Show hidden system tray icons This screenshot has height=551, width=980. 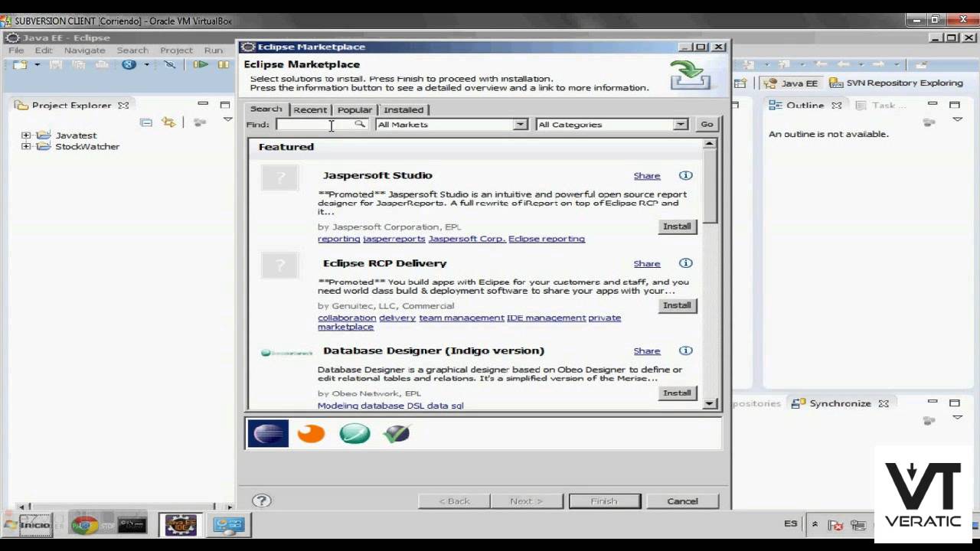click(x=815, y=525)
